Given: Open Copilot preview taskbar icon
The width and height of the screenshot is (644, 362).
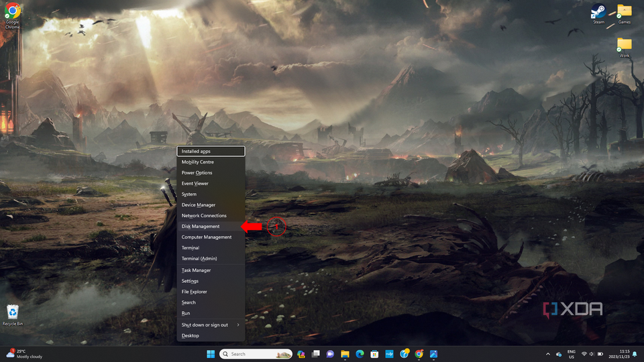Looking at the screenshot, I should point(301,354).
